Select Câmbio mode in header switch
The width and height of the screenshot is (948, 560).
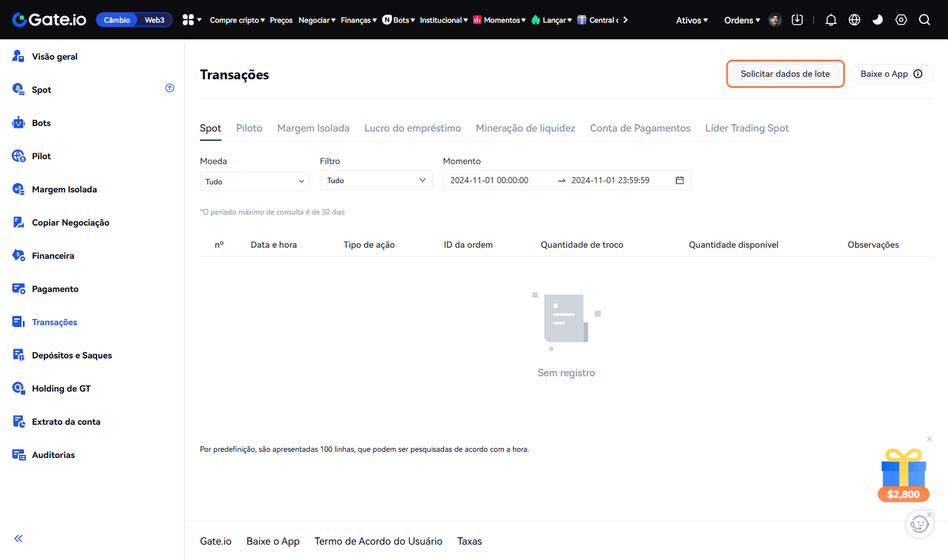point(117,20)
